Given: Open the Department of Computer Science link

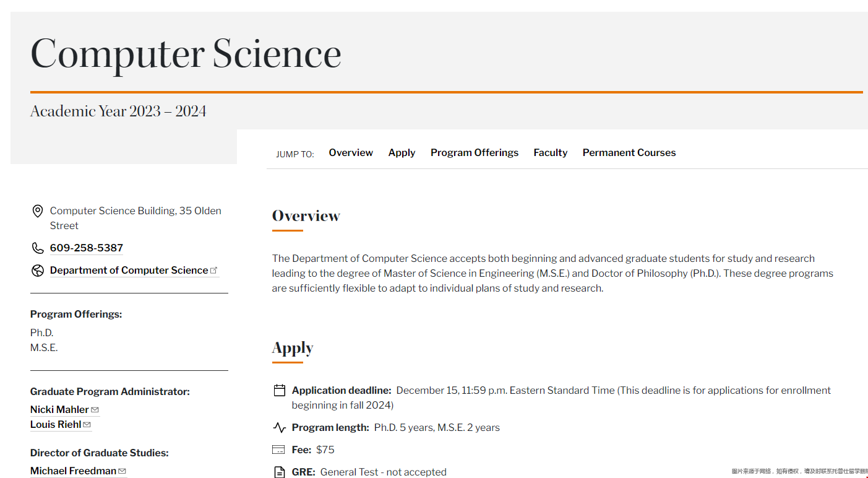Looking at the screenshot, I should click(129, 271).
